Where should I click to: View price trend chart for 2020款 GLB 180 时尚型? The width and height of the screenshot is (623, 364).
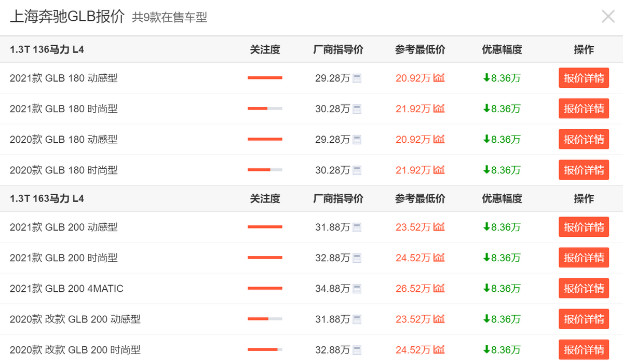tap(439, 170)
